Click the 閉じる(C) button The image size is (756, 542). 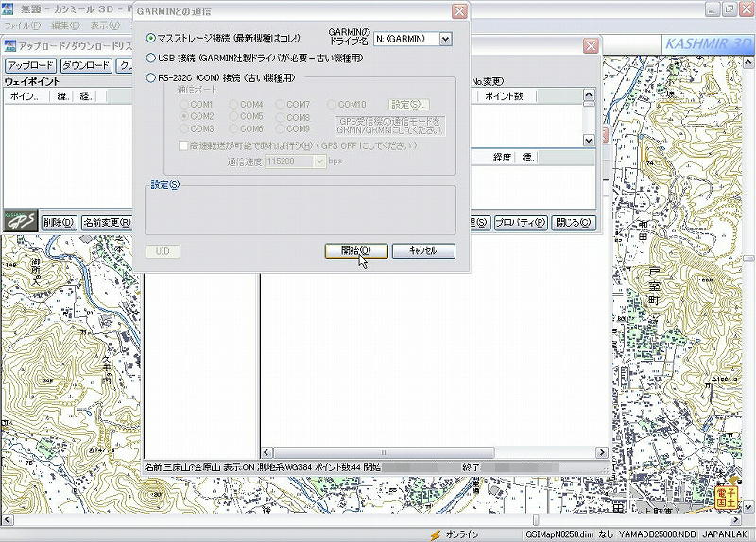pos(574,223)
